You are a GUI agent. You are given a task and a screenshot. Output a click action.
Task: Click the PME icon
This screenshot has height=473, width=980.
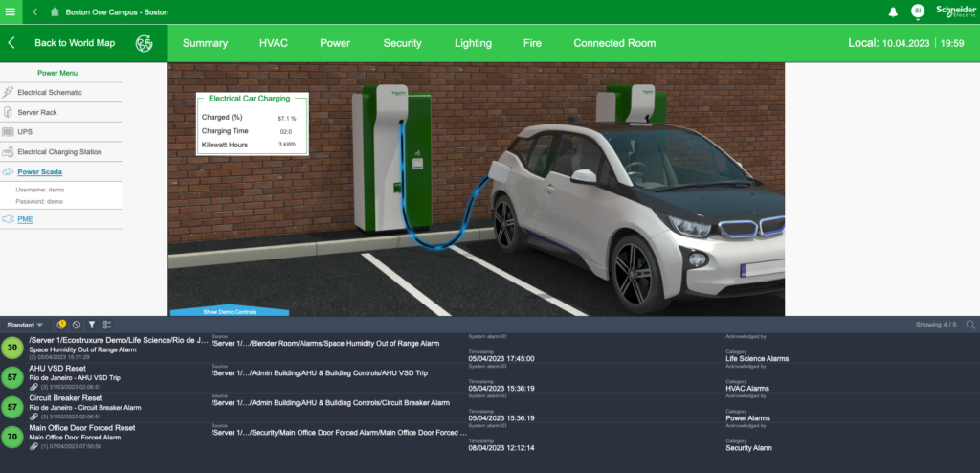[8, 219]
